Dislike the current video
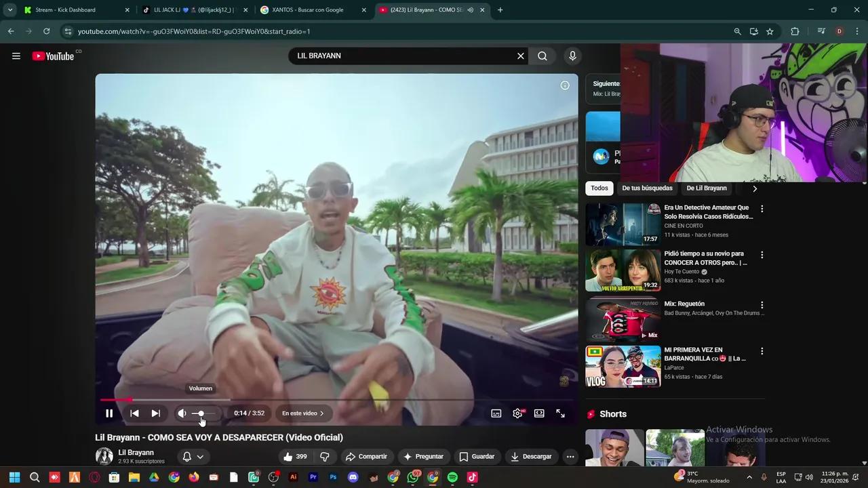Viewport: 868px width, 488px height. [325, 456]
